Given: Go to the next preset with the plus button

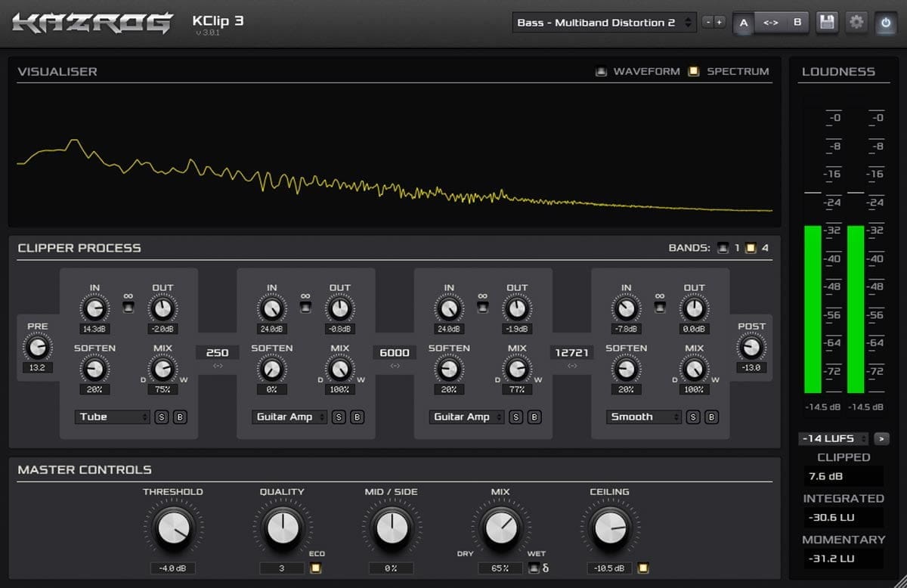Looking at the screenshot, I should click(x=719, y=23).
